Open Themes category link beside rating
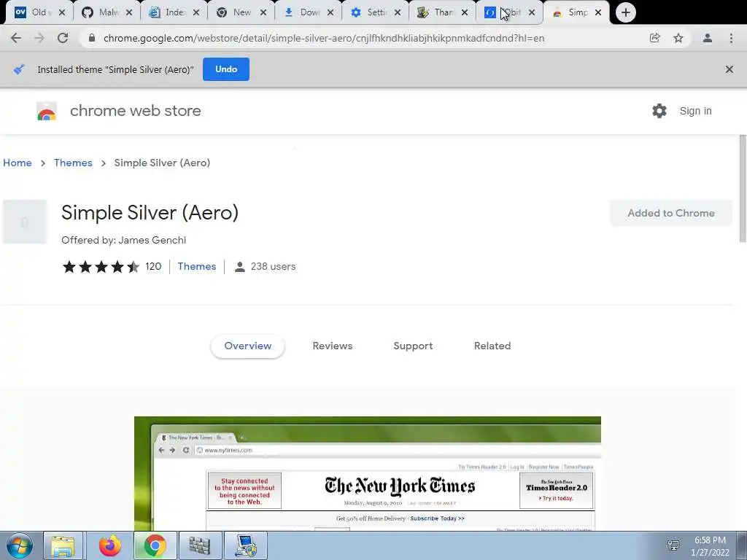The image size is (747, 560). pyautogui.click(x=197, y=267)
